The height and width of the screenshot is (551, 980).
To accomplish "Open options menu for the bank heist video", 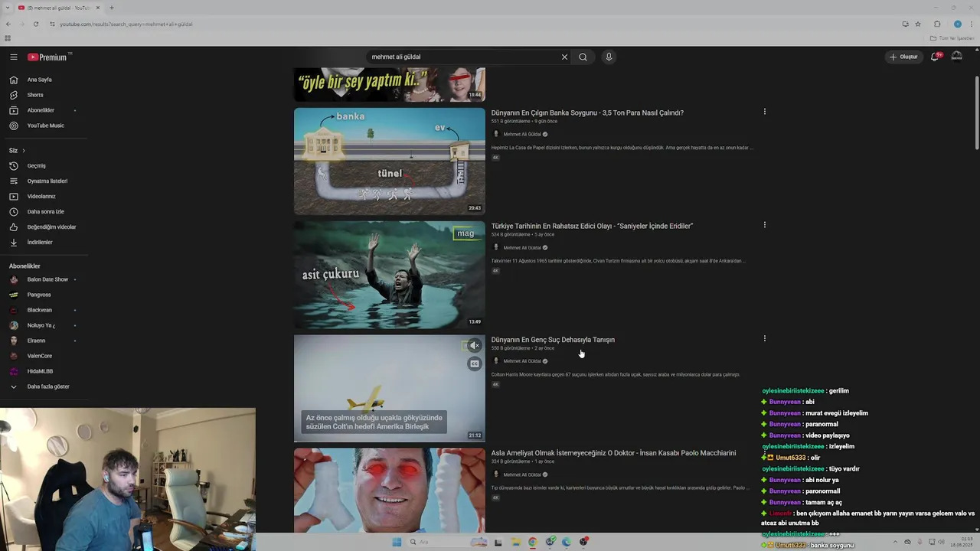I will (764, 112).
